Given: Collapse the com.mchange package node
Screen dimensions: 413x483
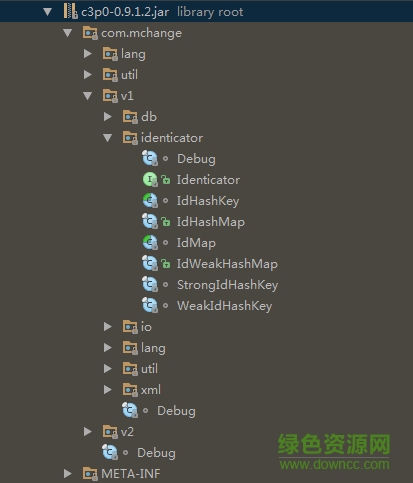Looking at the screenshot, I should pos(68,33).
